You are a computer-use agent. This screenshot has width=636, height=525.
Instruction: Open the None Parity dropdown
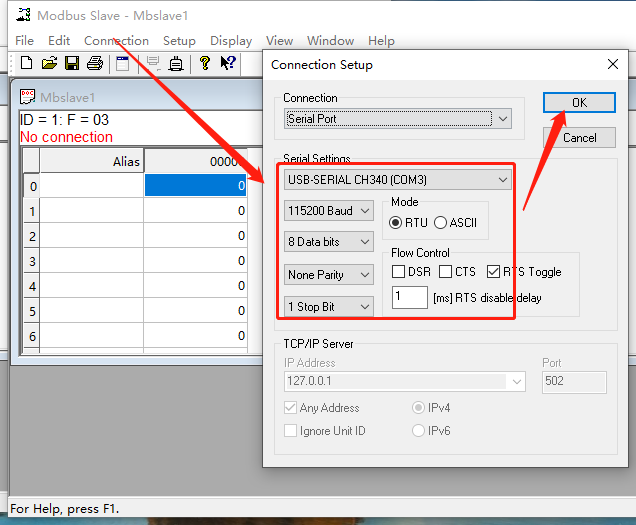(x=329, y=274)
